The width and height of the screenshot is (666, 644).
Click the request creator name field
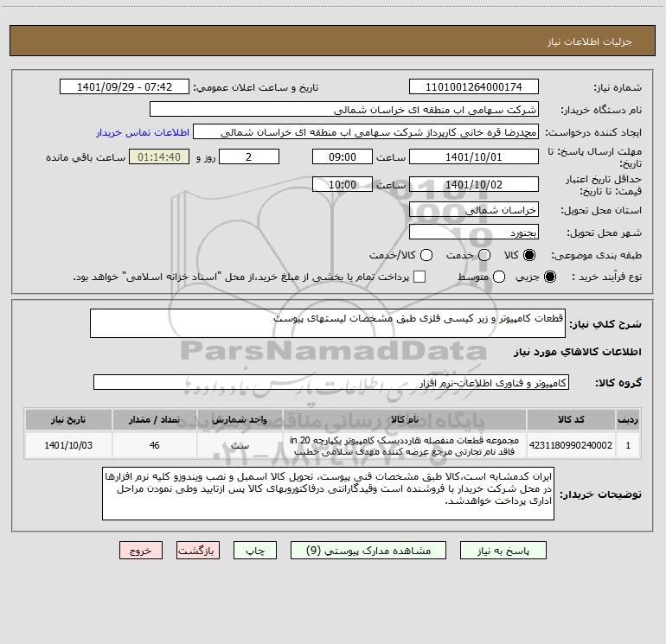[366, 132]
